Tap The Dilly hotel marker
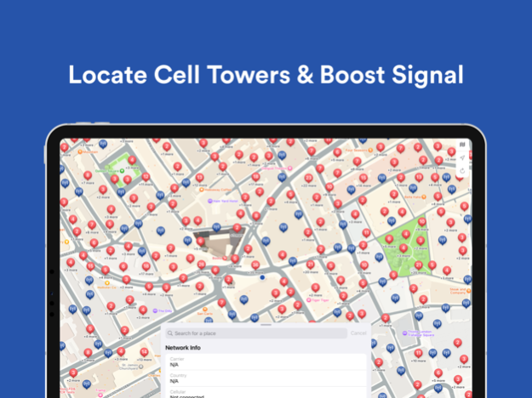The width and height of the screenshot is (532, 398). tap(155, 310)
